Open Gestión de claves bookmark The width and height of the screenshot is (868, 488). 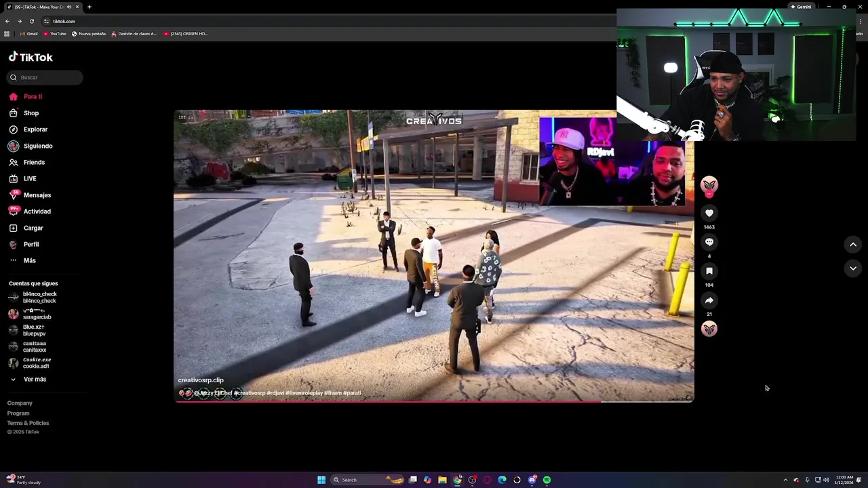tap(134, 33)
